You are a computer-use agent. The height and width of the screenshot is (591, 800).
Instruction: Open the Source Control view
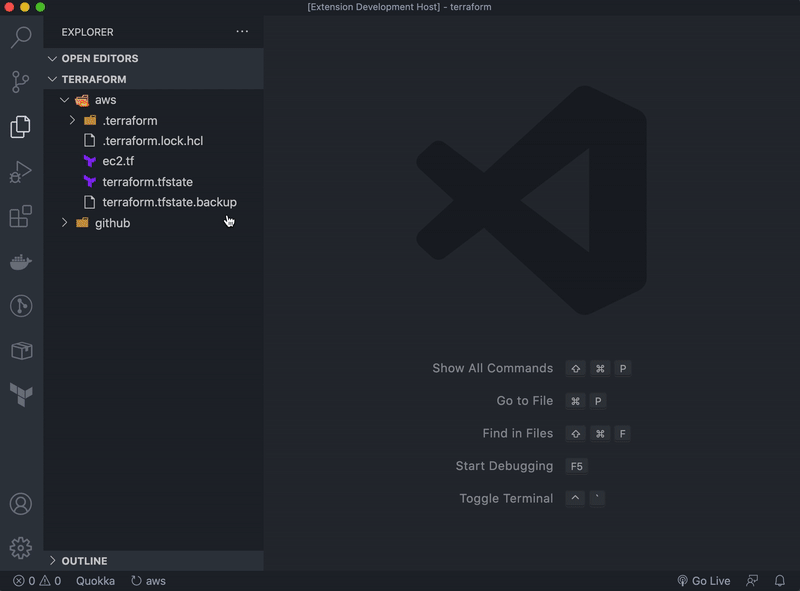tap(20, 82)
